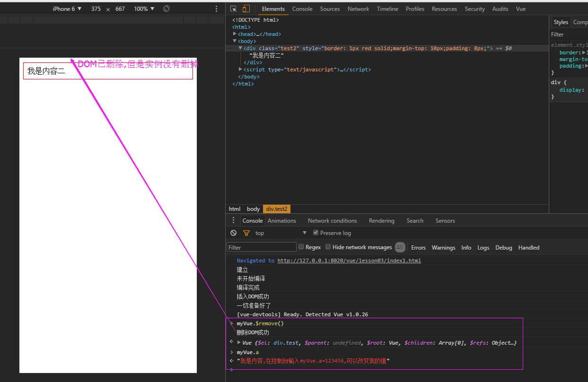Filter console by Debug

pyautogui.click(x=504, y=248)
